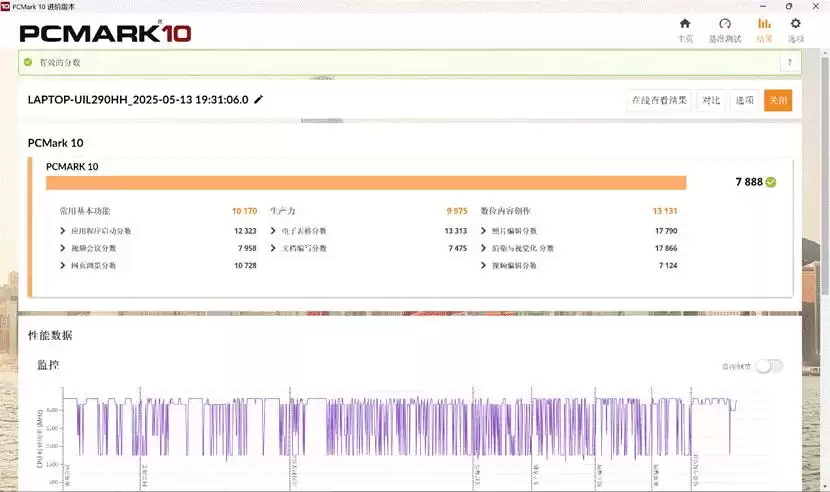Click the 有效的分数 banner text
Image resolution: width=830 pixels, height=492 pixels.
60,62
